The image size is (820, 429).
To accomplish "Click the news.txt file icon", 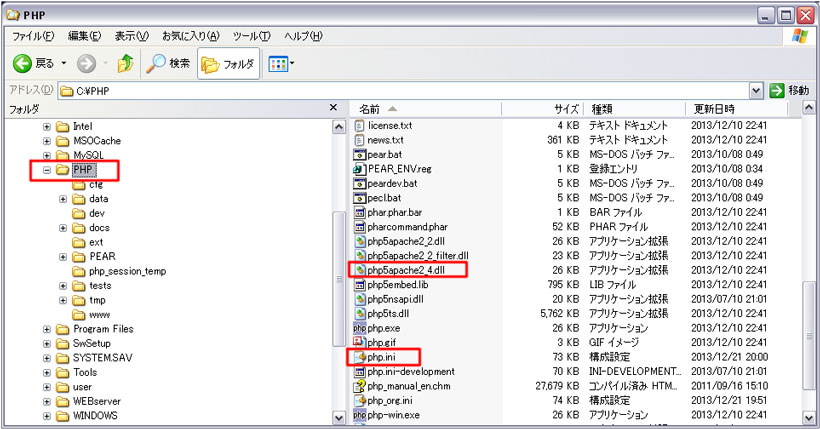I will 359,140.
